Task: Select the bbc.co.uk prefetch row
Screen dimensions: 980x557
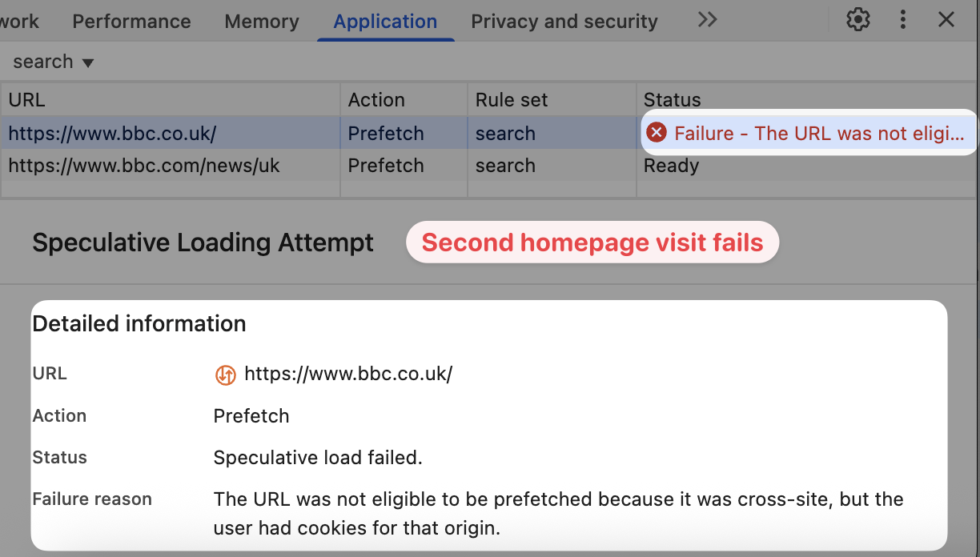Action: [488, 133]
